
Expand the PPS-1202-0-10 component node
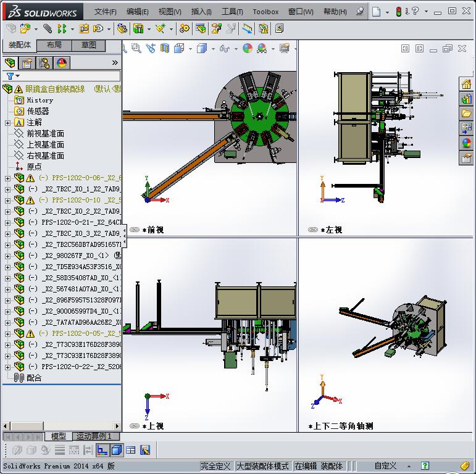(x=7, y=201)
